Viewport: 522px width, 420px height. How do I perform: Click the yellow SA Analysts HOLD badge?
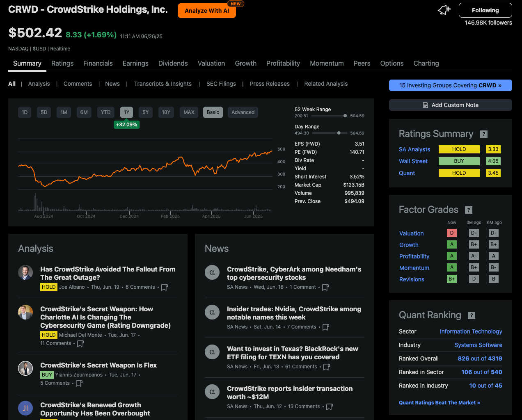pos(459,149)
